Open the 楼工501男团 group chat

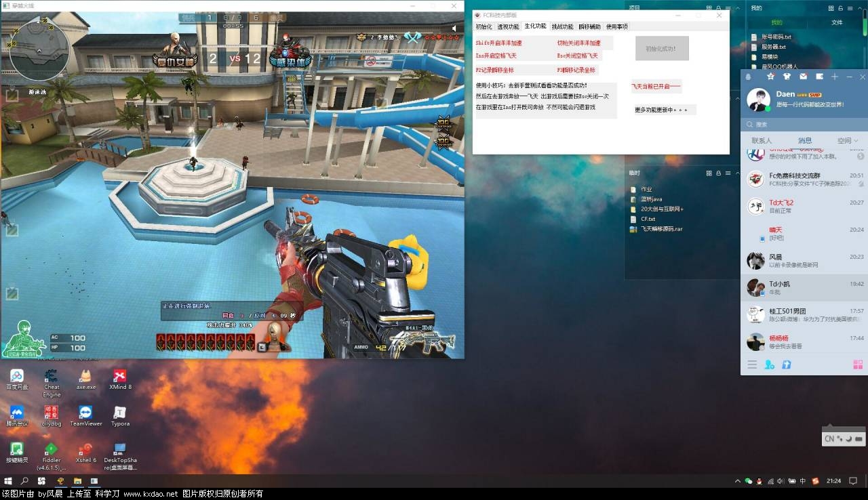(804, 315)
